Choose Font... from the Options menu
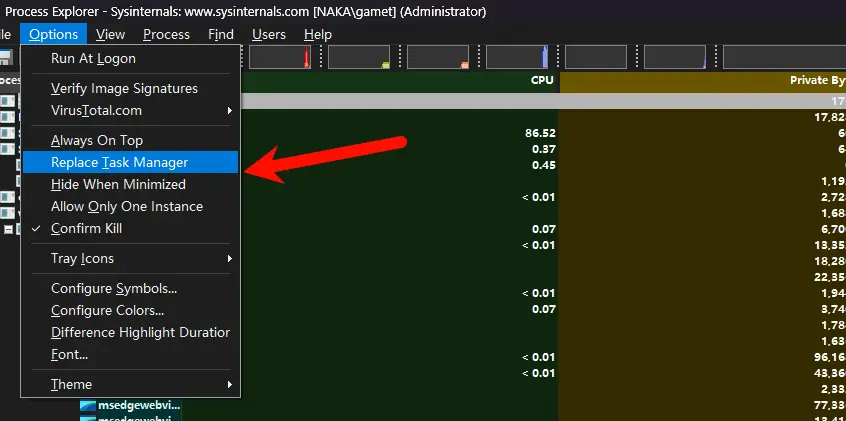Viewport: 846px width, 421px height. [x=69, y=354]
